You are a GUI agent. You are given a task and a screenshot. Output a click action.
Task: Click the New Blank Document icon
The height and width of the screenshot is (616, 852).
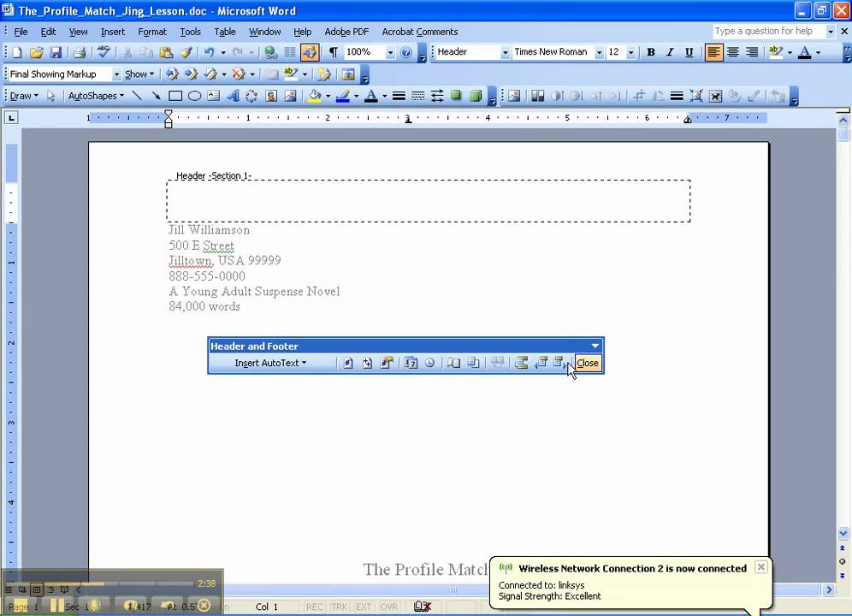tap(17, 52)
